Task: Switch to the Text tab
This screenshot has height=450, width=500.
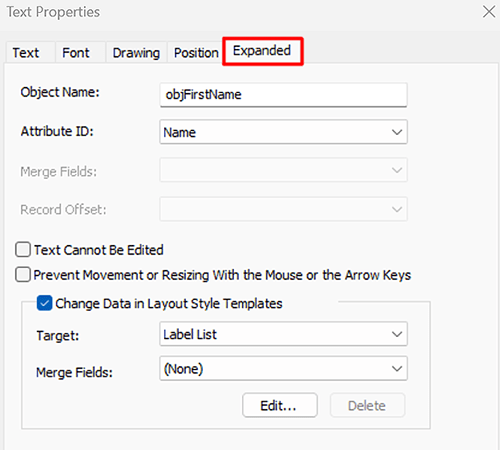Action: 26,53
